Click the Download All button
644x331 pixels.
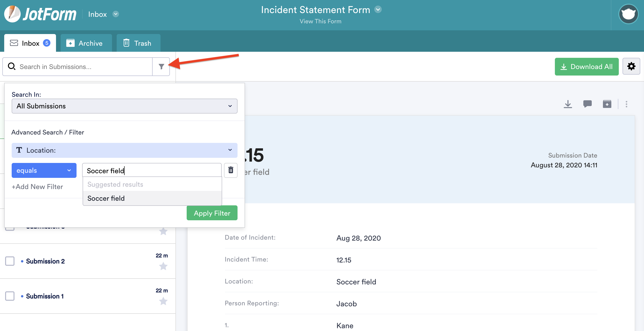click(x=587, y=66)
